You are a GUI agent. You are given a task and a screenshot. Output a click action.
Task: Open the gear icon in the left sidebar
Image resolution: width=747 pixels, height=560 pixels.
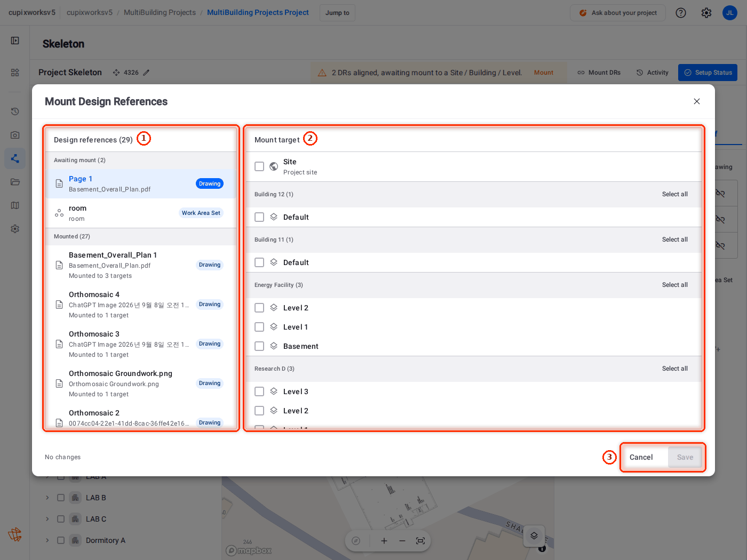tap(15, 229)
